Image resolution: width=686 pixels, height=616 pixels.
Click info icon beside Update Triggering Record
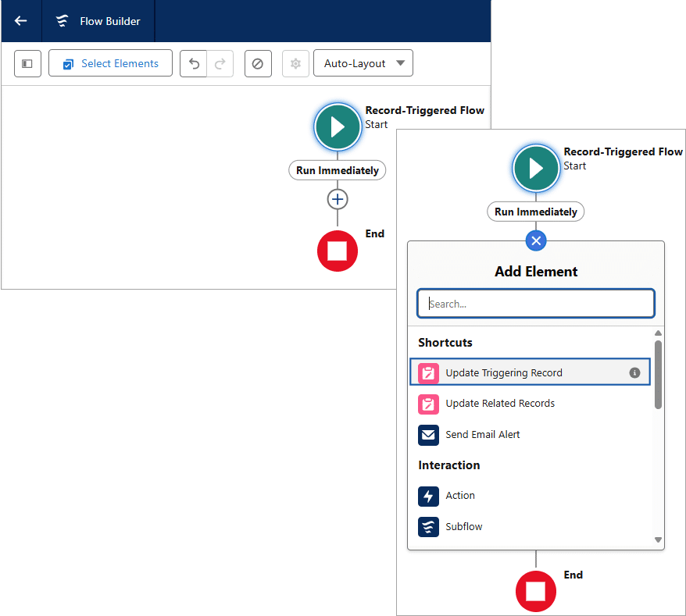(x=635, y=373)
